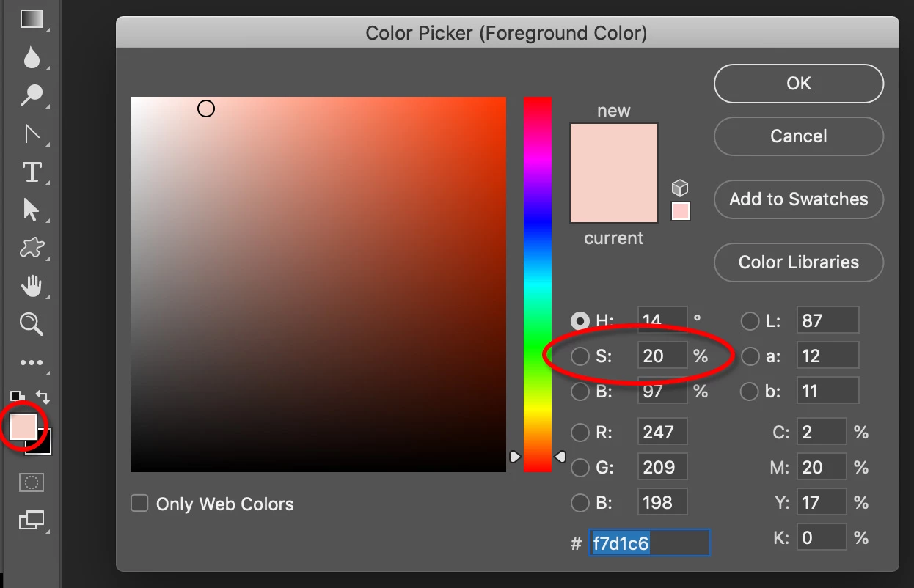Select the Dodge tool icon

point(32,95)
